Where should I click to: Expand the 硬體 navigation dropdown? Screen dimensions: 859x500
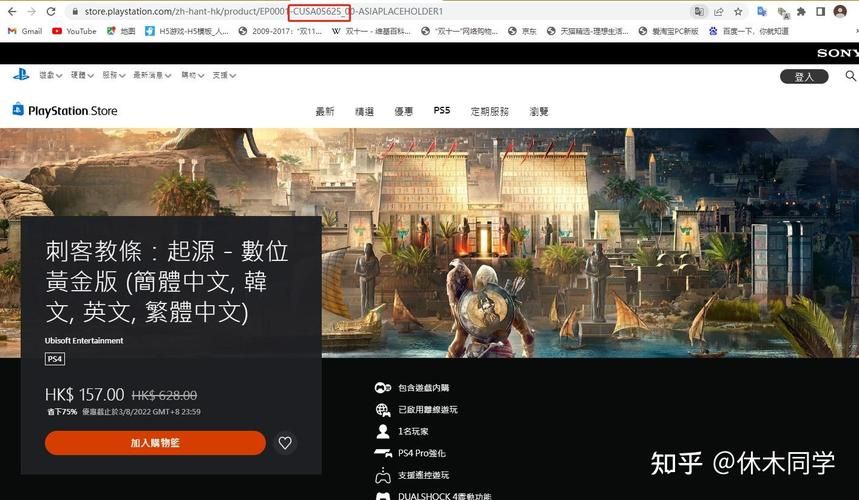82,75
